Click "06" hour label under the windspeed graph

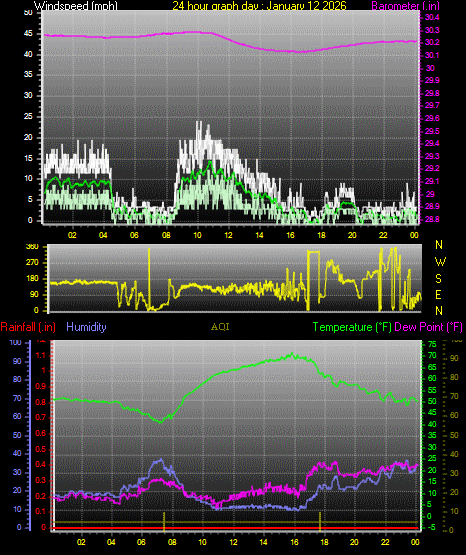click(x=134, y=235)
